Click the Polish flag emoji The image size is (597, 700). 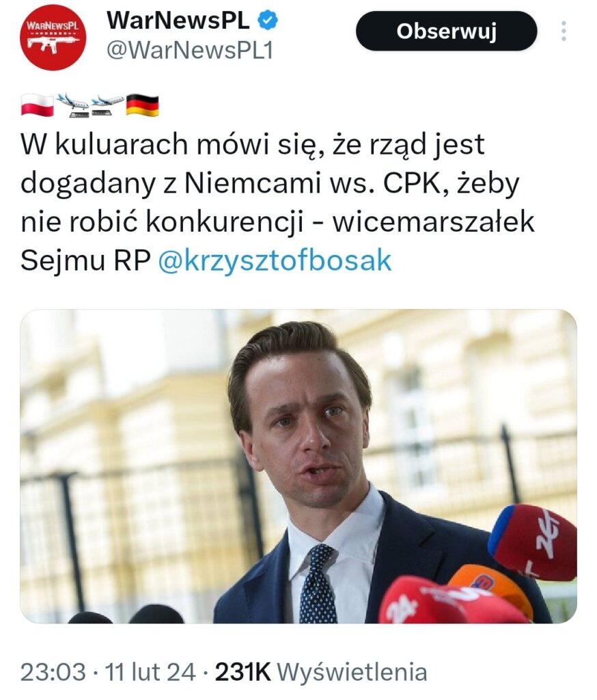(37, 105)
